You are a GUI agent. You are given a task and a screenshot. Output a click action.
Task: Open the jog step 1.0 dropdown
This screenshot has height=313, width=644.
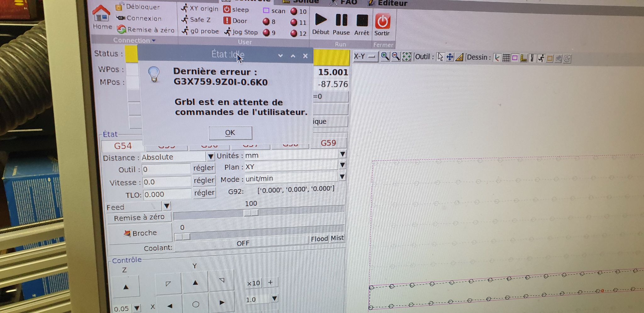pos(275,298)
